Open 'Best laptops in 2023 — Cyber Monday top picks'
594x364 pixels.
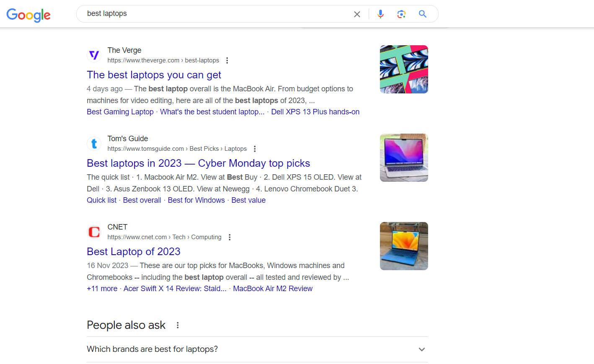click(x=198, y=163)
